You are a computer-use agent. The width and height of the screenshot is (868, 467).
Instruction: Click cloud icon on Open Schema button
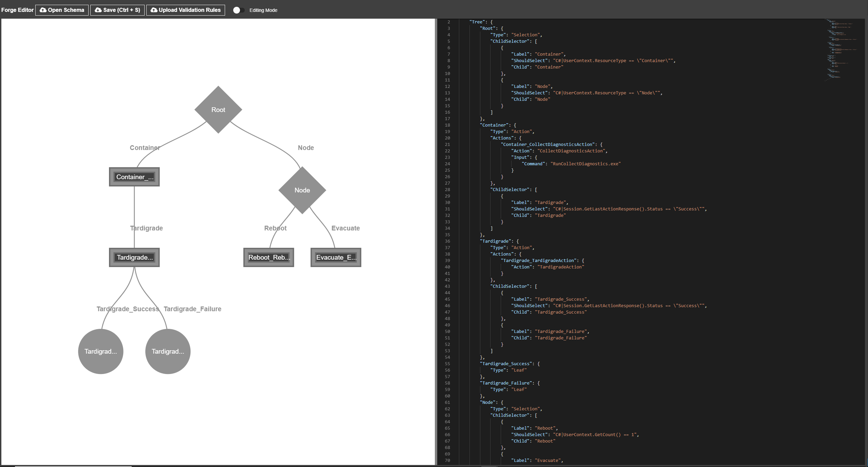point(43,10)
